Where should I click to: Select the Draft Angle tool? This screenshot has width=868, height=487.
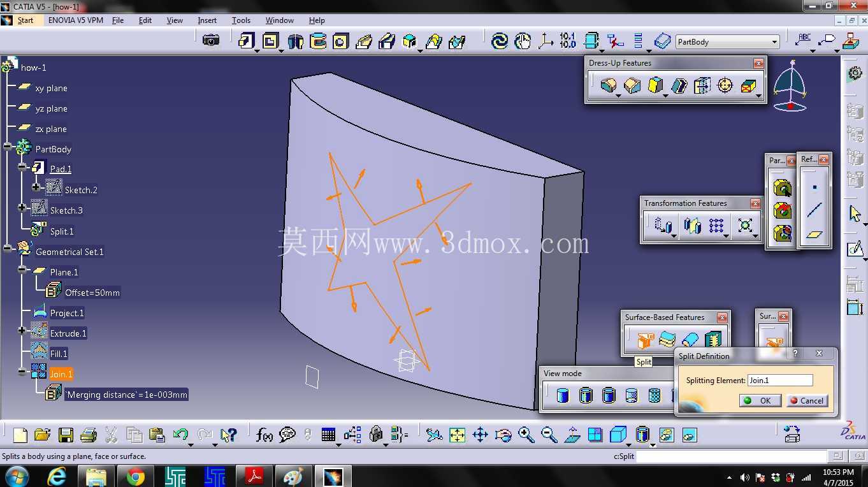click(655, 85)
